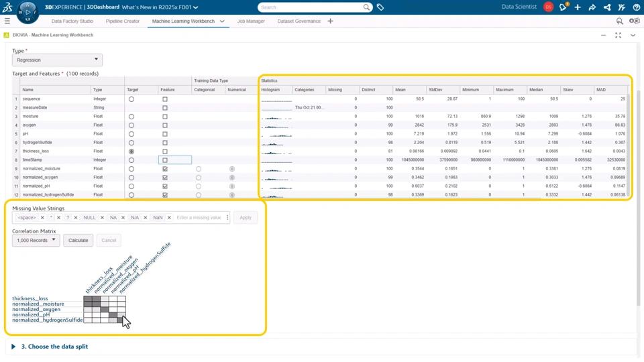
Task: Click the Cancel button
Action: pyautogui.click(x=109, y=240)
